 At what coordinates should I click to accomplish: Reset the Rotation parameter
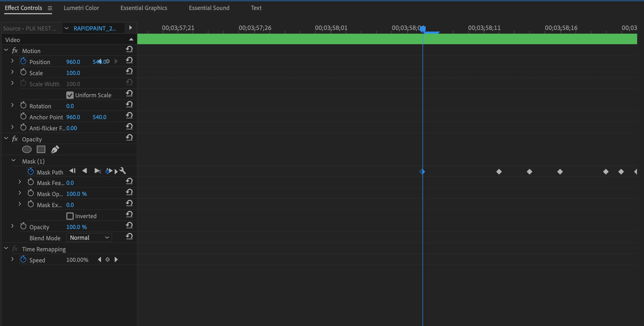129,104
